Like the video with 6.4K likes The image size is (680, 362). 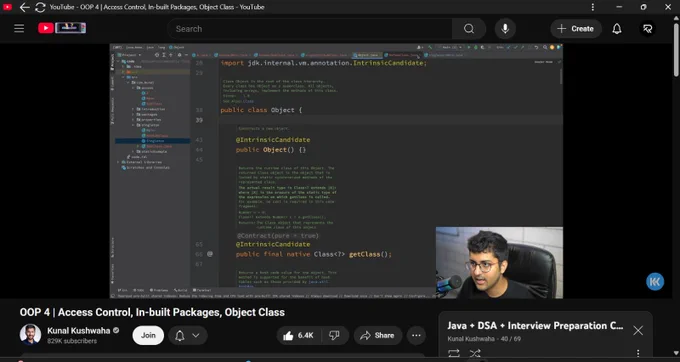tap(298, 335)
